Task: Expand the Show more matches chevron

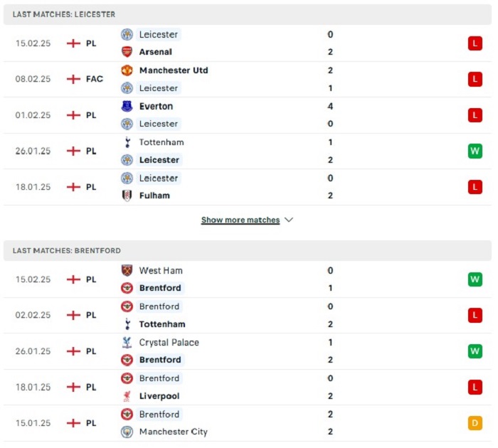Action: pos(289,220)
